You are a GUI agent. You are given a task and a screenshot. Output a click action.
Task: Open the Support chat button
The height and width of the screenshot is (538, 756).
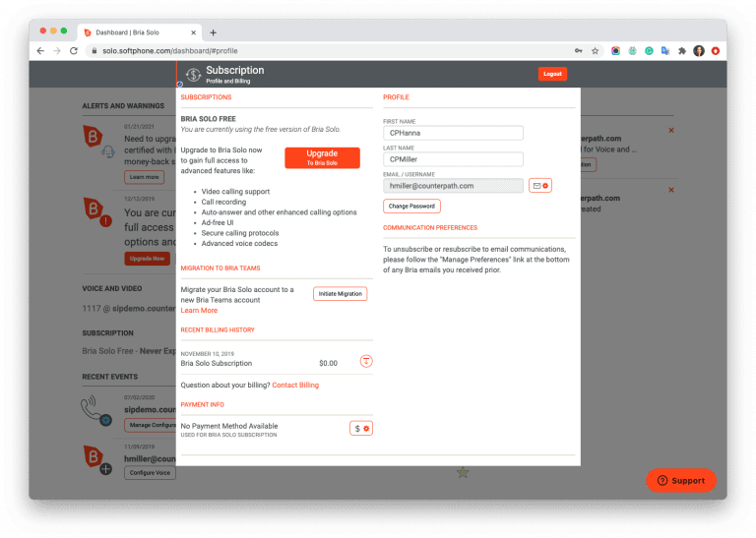(x=680, y=480)
